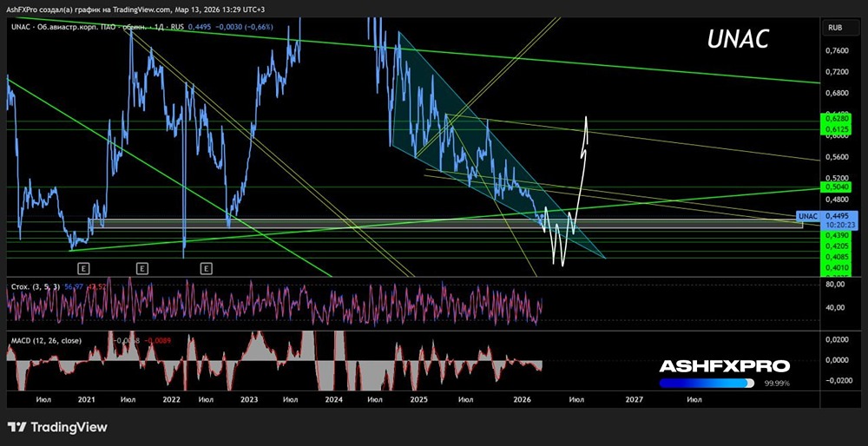Click the 2026 label on the time axis
This screenshot has height=446, width=868.
[x=522, y=399]
